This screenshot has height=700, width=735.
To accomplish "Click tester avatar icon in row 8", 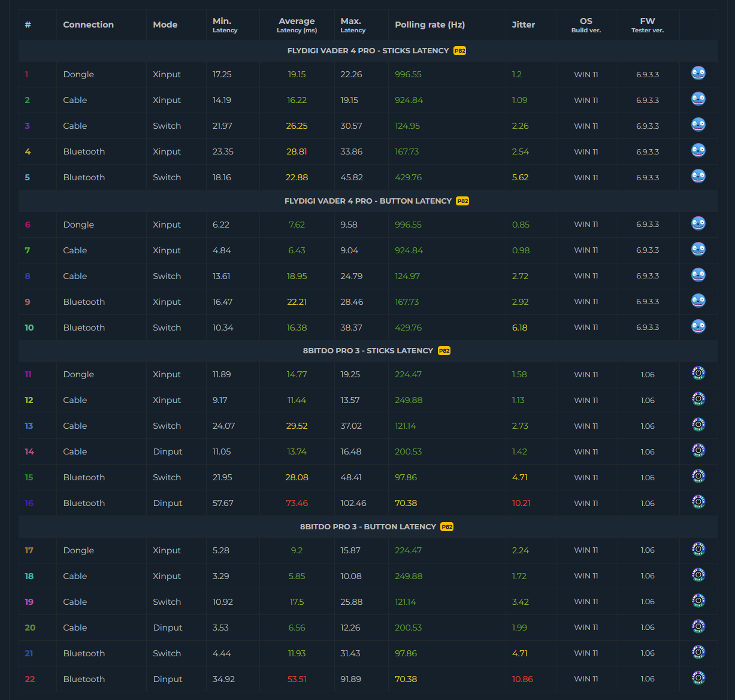I will tap(698, 275).
